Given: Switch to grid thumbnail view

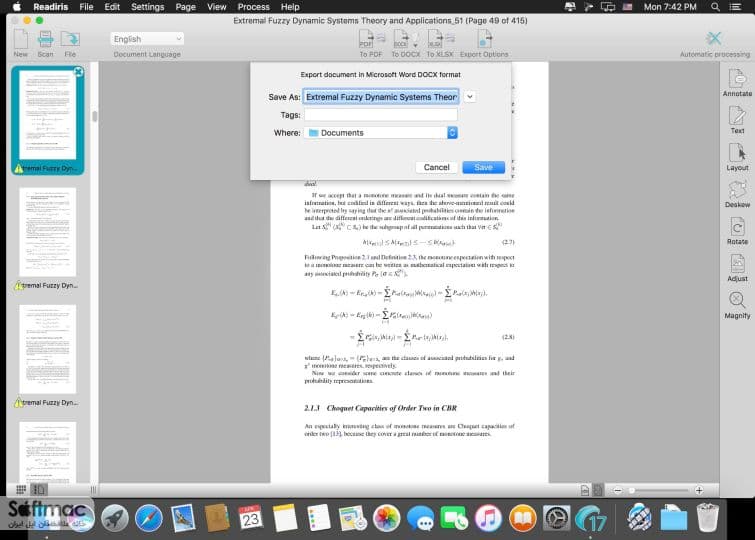Looking at the screenshot, I should coord(21,490).
